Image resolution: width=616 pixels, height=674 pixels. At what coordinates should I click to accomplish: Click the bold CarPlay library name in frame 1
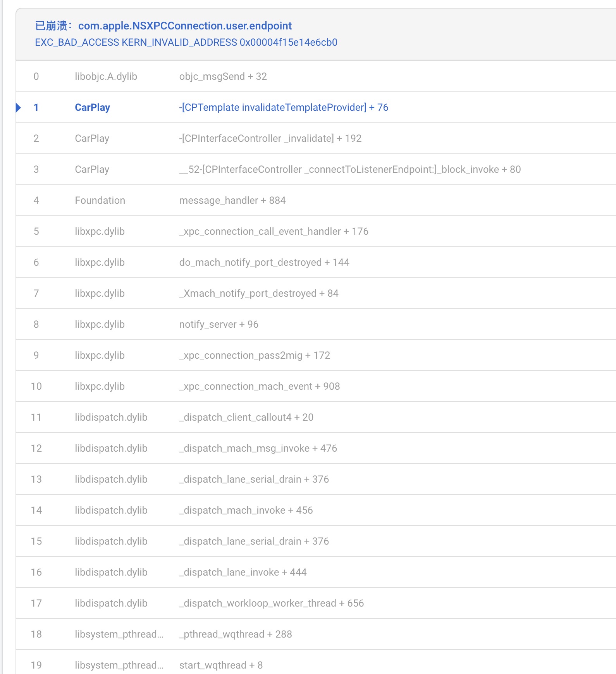pyautogui.click(x=92, y=107)
